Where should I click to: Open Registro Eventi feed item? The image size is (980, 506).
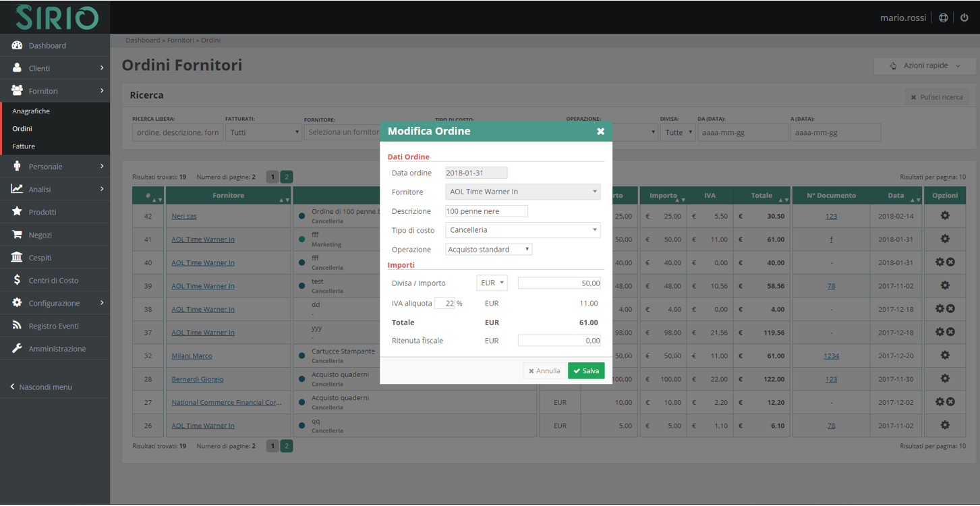(53, 326)
